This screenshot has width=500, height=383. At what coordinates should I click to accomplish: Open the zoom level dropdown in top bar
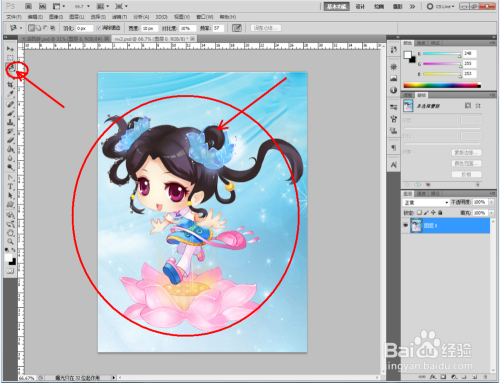[82, 6]
